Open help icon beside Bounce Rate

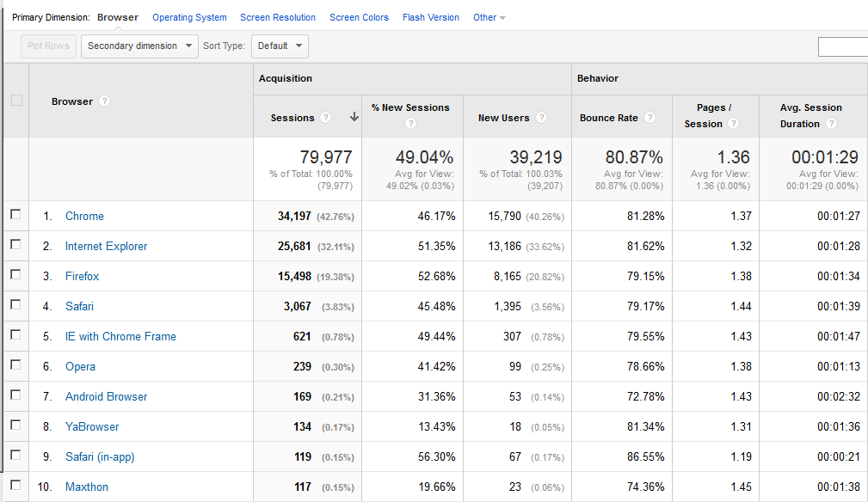(649, 117)
